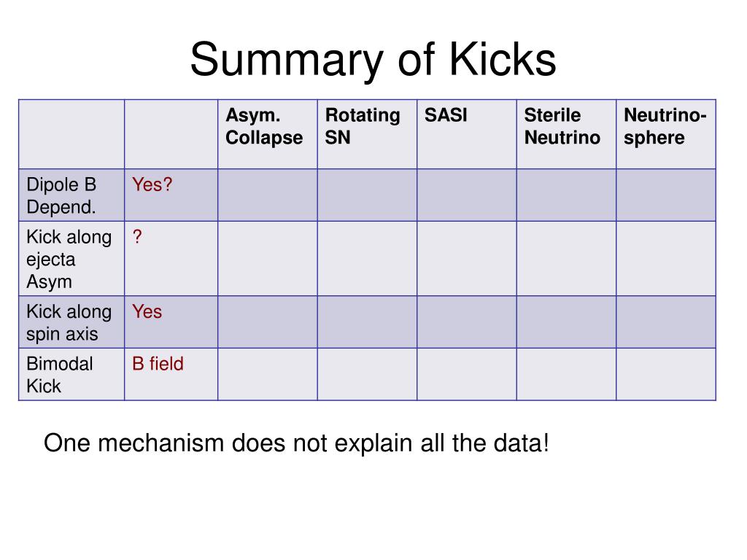Click the SASI column header
Viewport: 747px width, 560px height.
[446, 115]
